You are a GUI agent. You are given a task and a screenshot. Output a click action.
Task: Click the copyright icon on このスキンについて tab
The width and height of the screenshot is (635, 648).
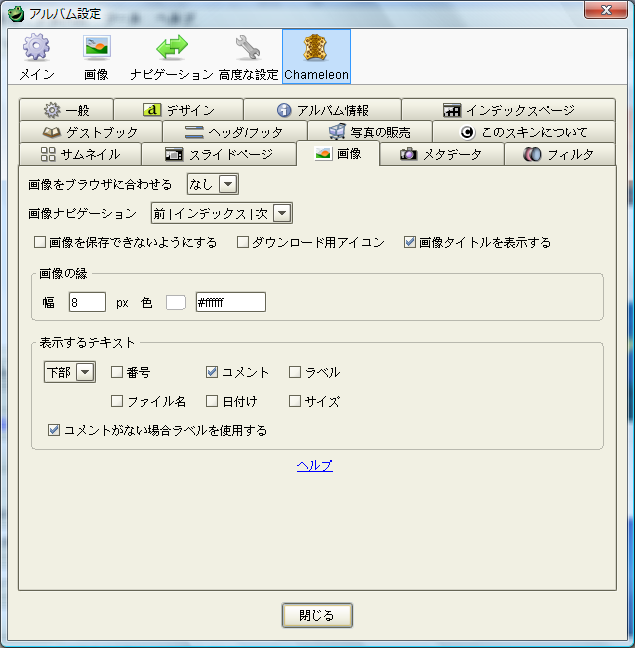click(x=467, y=132)
